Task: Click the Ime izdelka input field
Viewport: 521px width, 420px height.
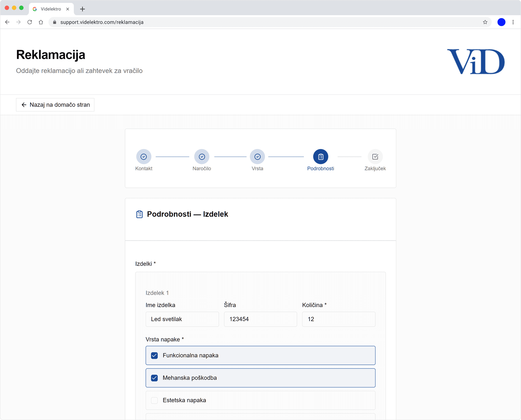Action: click(x=182, y=319)
